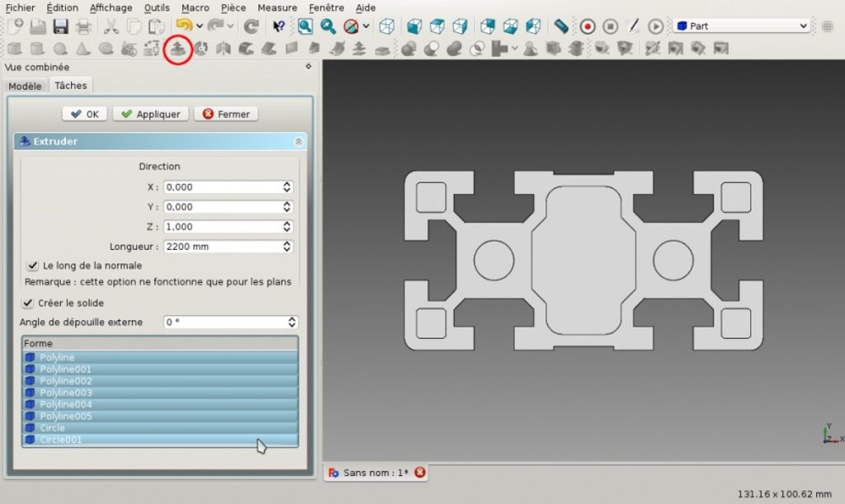This screenshot has height=504, width=845.
Task: Click inside the Longueur field showing 2200 mm
Action: click(219, 246)
